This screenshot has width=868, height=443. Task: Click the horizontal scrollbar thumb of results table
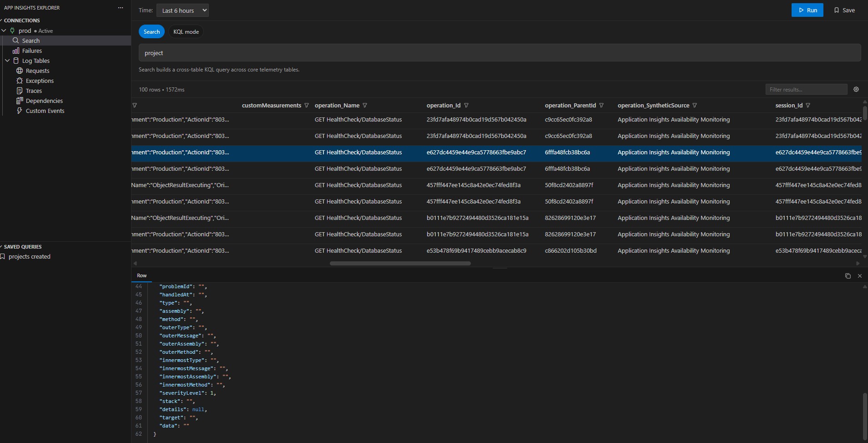[x=400, y=263]
